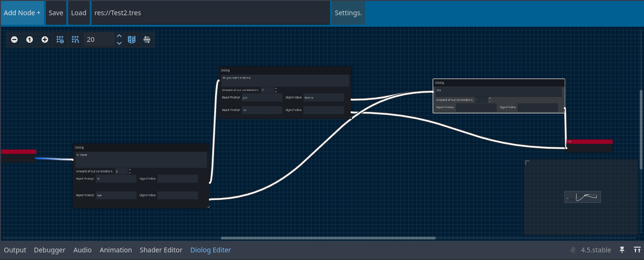Toggle grid visibility icon
This screenshot has height=260, width=644.
pos(60,40)
